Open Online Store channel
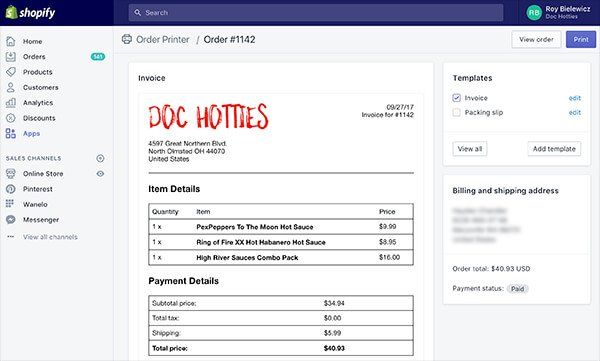Screen dimensions: 600x361 pyautogui.click(x=43, y=173)
